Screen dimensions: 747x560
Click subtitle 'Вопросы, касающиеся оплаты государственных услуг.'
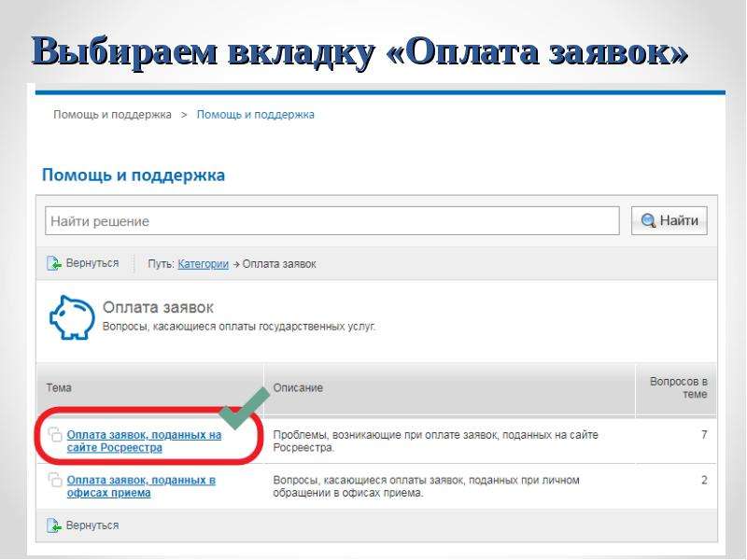tap(239, 327)
